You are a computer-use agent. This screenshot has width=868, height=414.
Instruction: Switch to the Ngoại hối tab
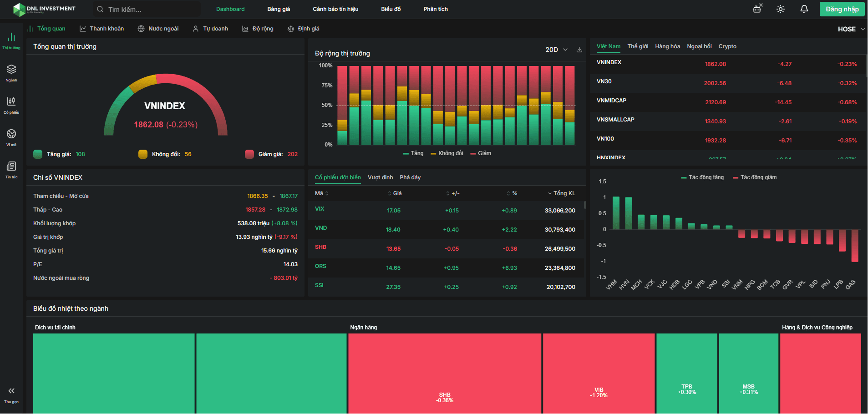click(699, 46)
